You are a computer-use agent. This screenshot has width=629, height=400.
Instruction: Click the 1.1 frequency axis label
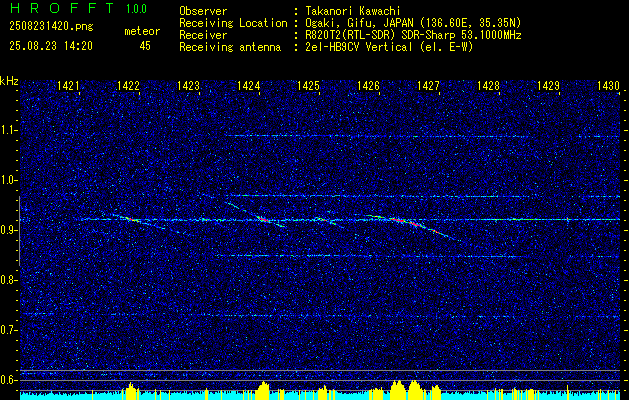[x=8, y=130]
